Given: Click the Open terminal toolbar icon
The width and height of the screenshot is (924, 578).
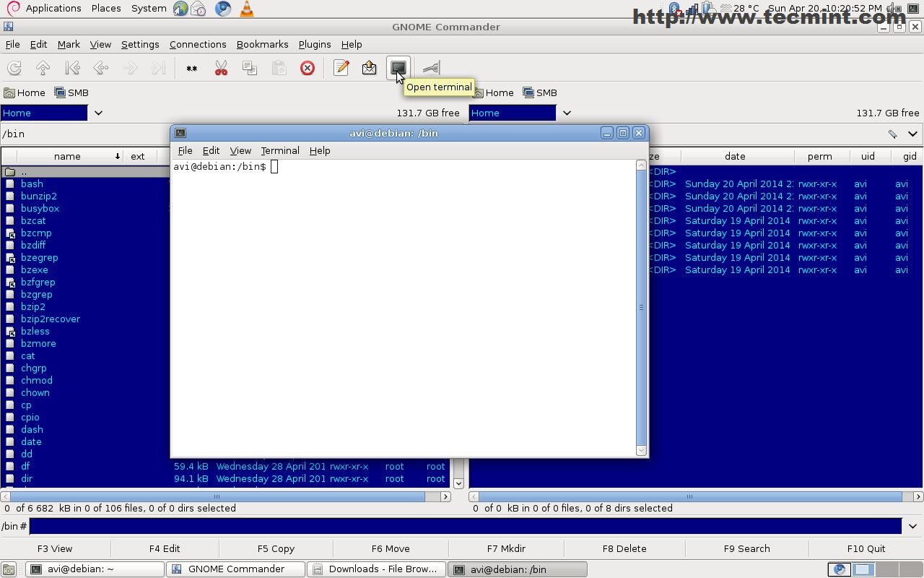Looking at the screenshot, I should [398, 68].
